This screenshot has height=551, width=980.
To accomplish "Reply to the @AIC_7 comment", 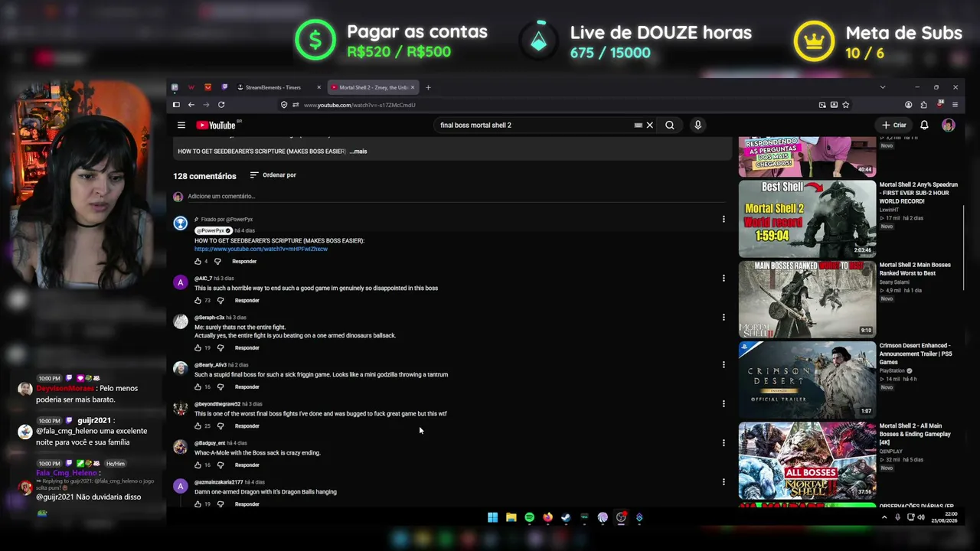I will pos(247,301).
